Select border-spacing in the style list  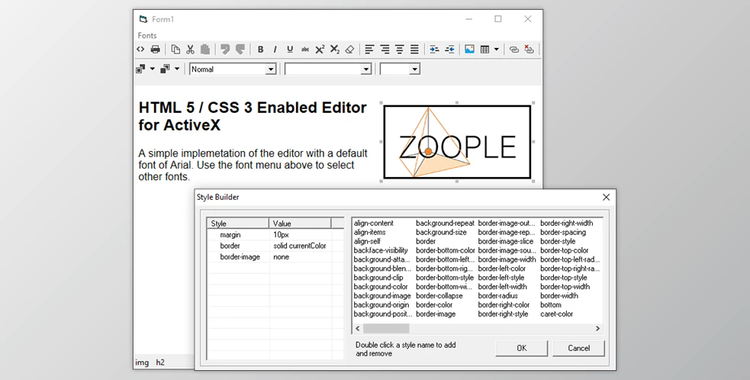pos(563,232)
